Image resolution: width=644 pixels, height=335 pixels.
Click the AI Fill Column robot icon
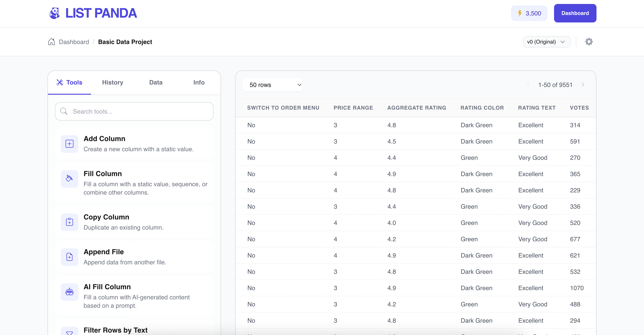[70, 292]
